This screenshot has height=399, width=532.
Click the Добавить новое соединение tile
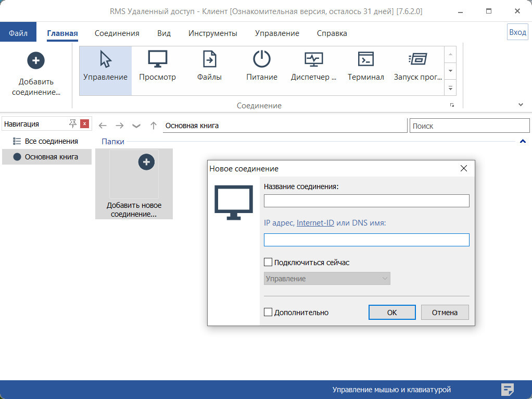pos(134,184)
